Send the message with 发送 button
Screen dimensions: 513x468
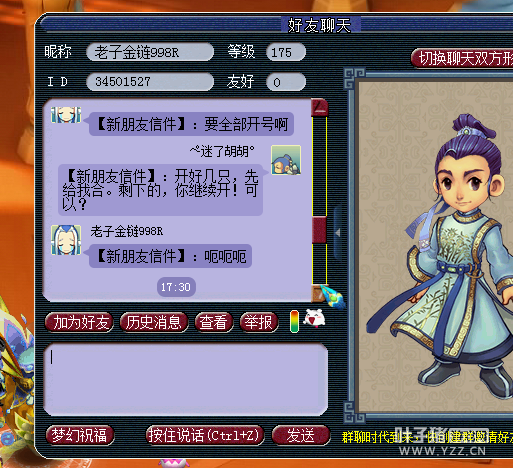point(301,435)
